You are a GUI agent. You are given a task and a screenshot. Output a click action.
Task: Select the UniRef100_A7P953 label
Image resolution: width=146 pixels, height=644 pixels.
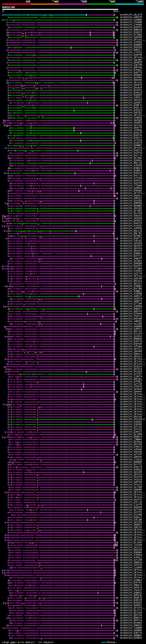pos(131,42)
